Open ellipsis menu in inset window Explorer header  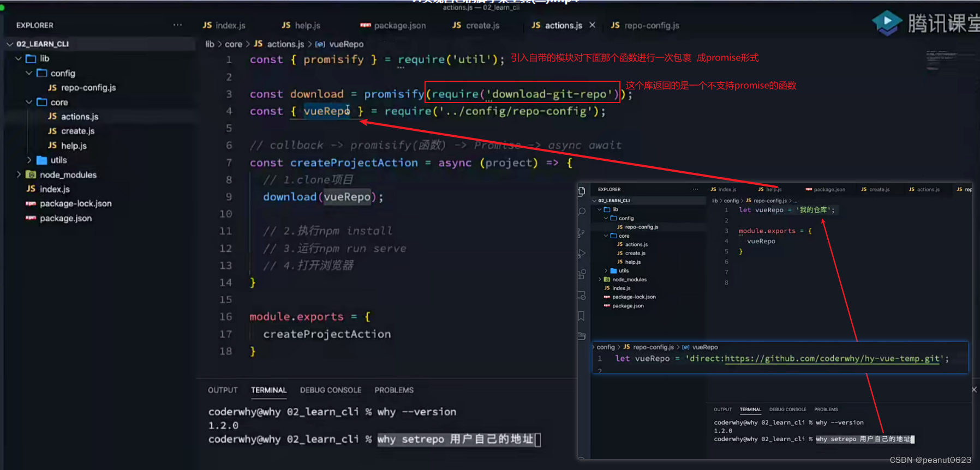pyautogui.click(x=695, y=189)
